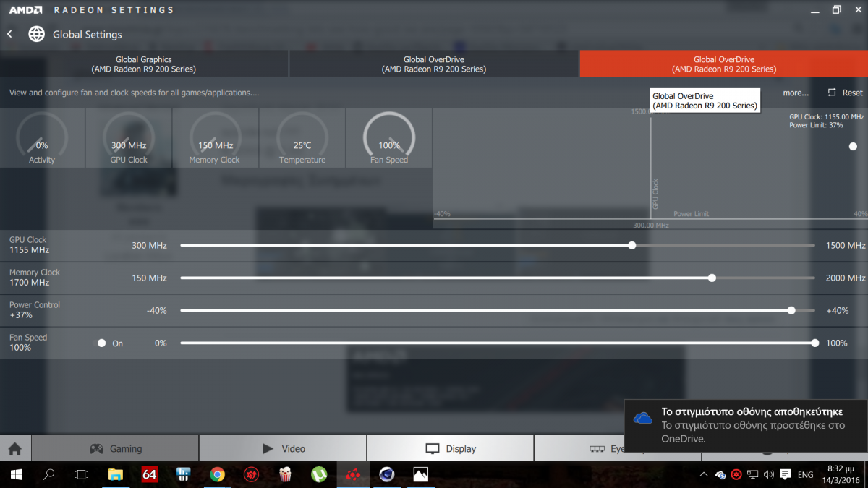Click the Memory Clock 1700 MHz label
The height and width of the screenshot is (488, 868).
[x=35, y=278]
